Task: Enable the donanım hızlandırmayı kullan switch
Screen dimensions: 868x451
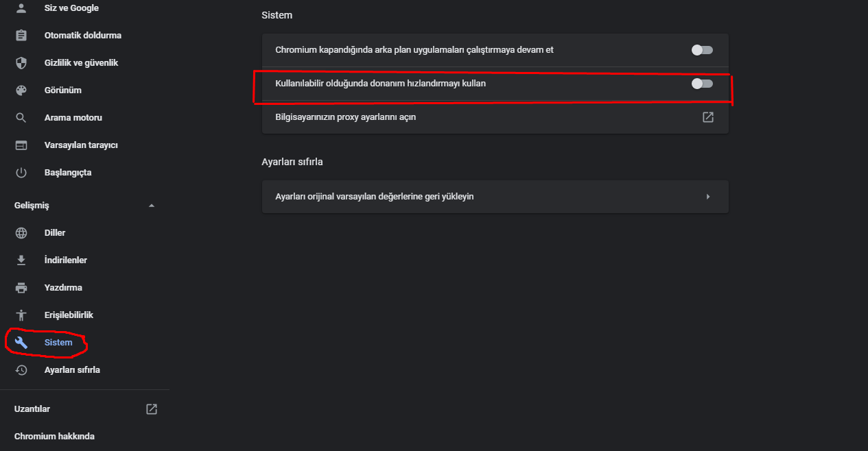Action: (x=702, y=84)
